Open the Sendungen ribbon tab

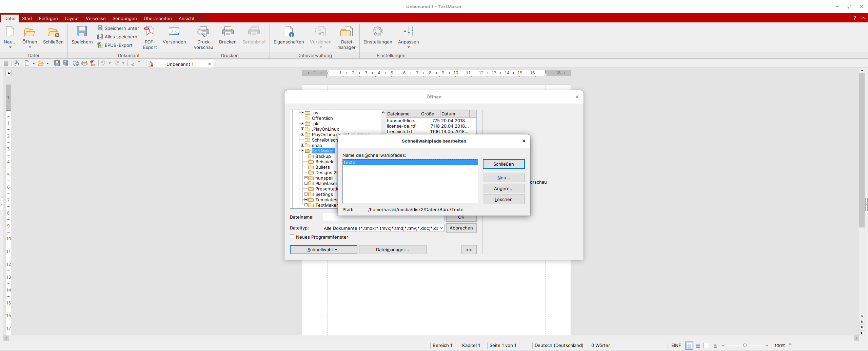[x=125, y=18]
